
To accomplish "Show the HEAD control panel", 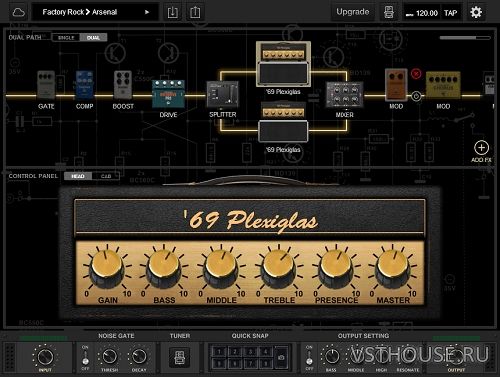I will click(x=78, y=176).
